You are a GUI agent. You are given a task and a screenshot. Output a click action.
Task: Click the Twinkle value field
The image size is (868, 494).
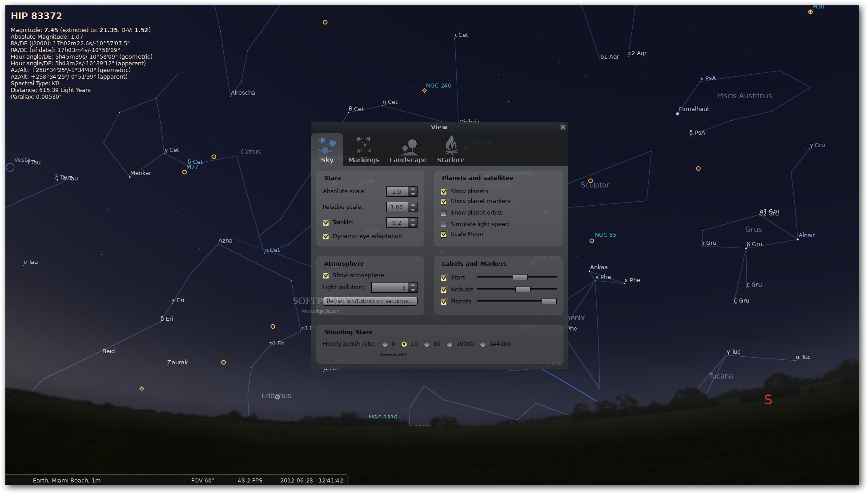(x=397, y=223)
